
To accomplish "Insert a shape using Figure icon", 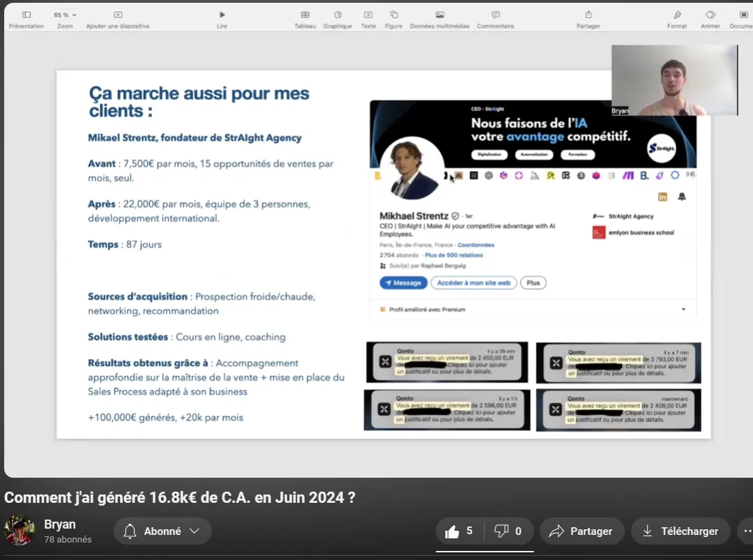I will [393, 15].
